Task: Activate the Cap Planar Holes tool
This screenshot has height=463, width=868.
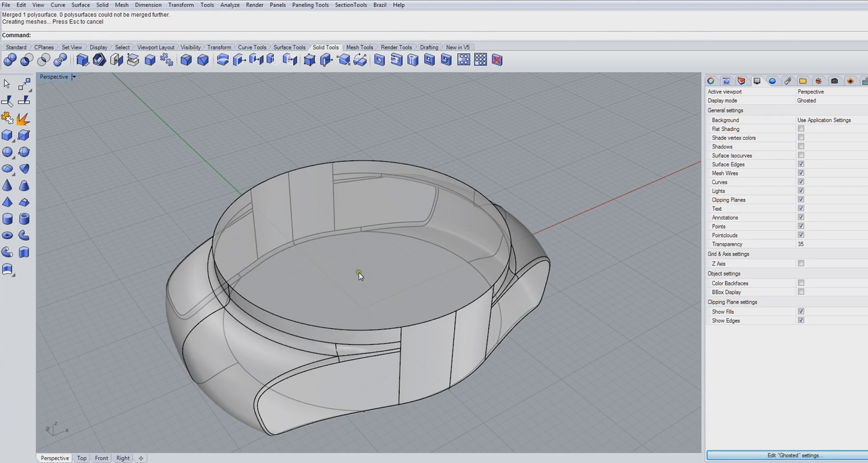Action: tap(133, 59)
